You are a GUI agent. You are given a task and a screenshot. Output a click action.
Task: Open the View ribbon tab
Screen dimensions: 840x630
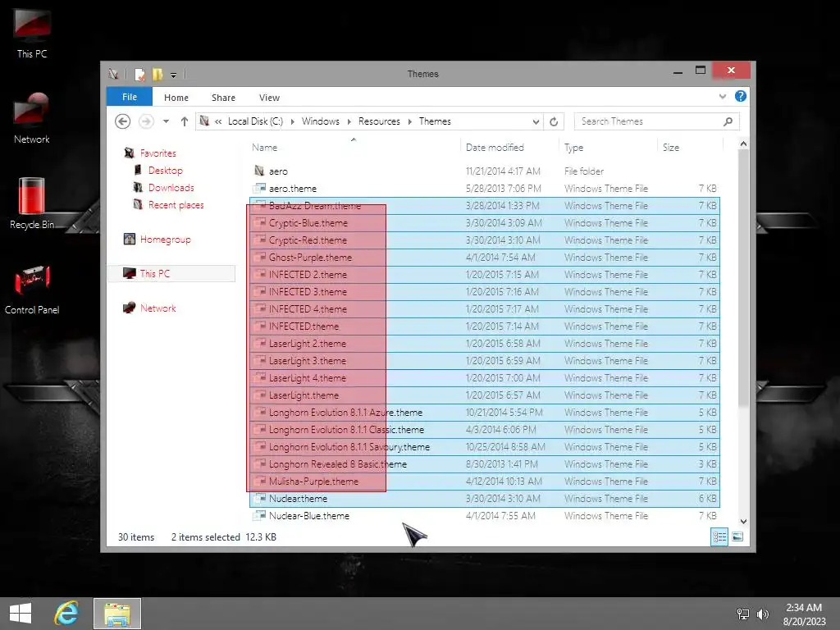(269, 98)
